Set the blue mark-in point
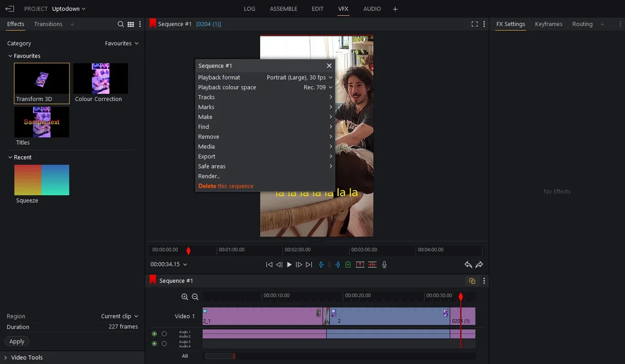The image size is (625, 364). (x=321, y=264)
